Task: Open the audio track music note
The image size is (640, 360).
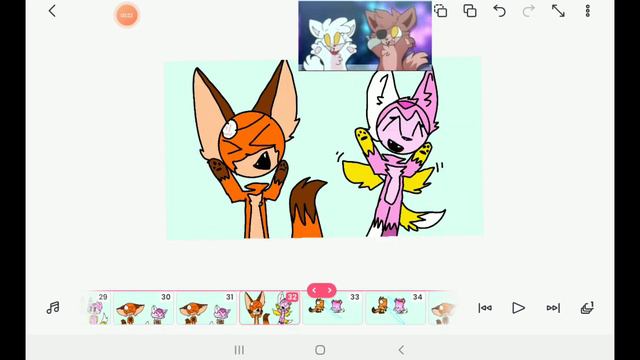Action: [53, 308]
